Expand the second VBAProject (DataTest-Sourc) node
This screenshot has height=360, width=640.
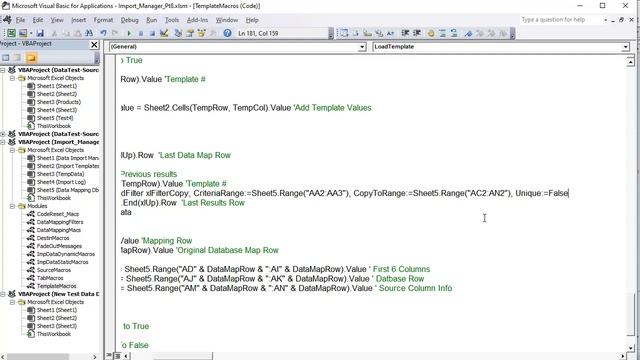(x=3, y=134)
